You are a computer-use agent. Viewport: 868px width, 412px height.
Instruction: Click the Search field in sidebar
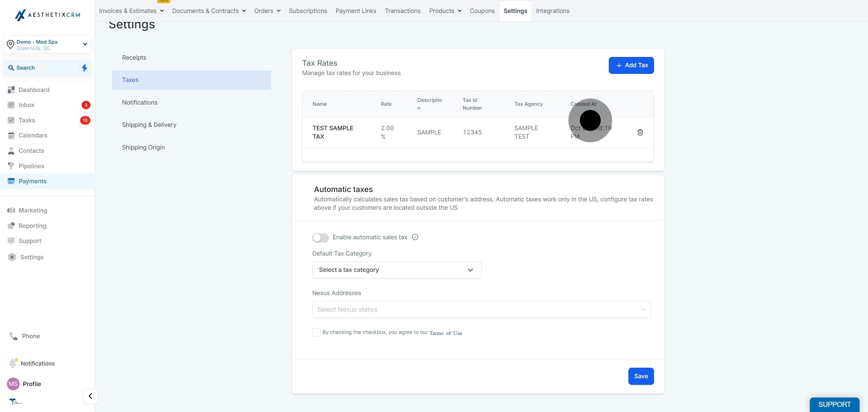[47, 68]
